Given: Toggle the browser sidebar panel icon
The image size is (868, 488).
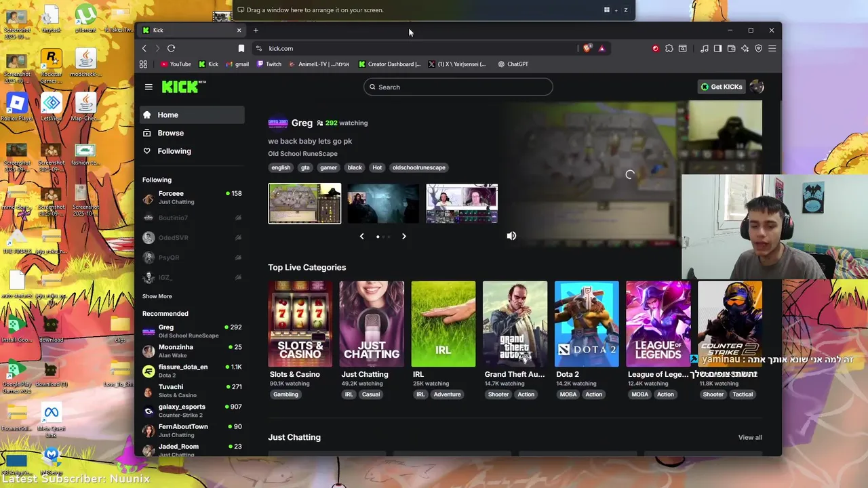Looking at the screenshot, I should [x=717, y=48].
